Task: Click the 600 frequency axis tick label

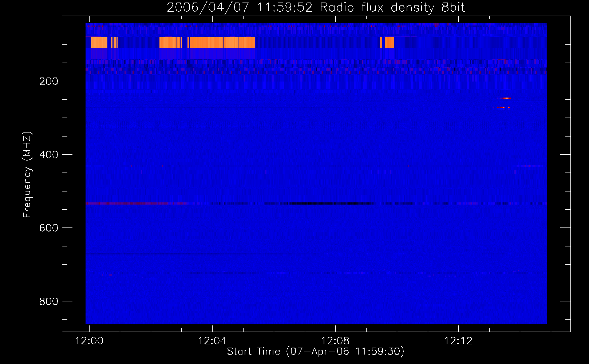Action: pyautogui.click(x=49, y=228)
